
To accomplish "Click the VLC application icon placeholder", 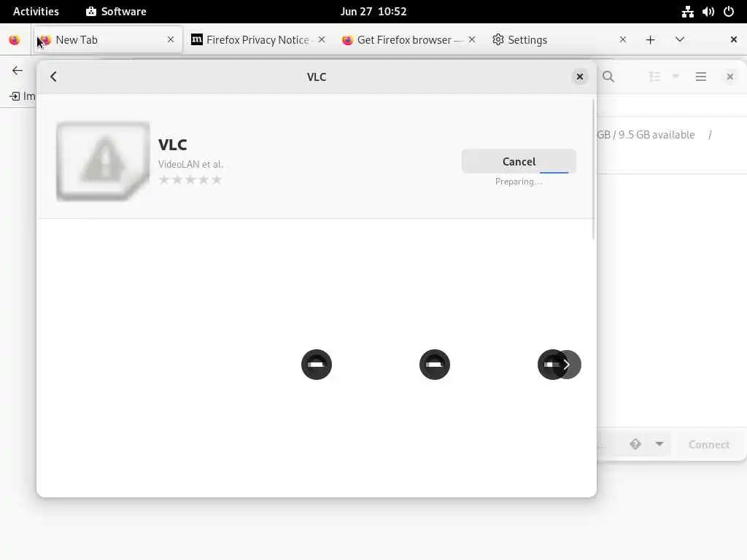I will coord(103,161).
